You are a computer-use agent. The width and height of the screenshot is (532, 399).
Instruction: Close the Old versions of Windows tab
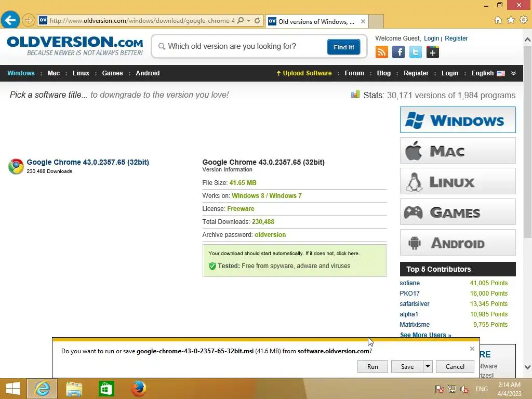click(x=363, y=21)
